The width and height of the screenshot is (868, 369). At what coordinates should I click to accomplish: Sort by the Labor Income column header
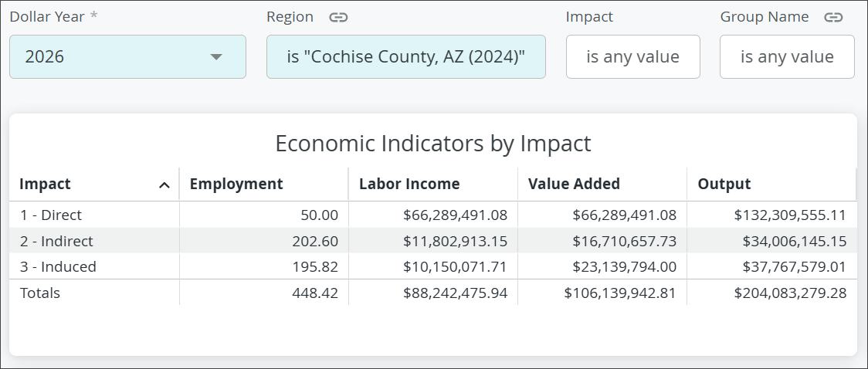(x=409, y=184)
